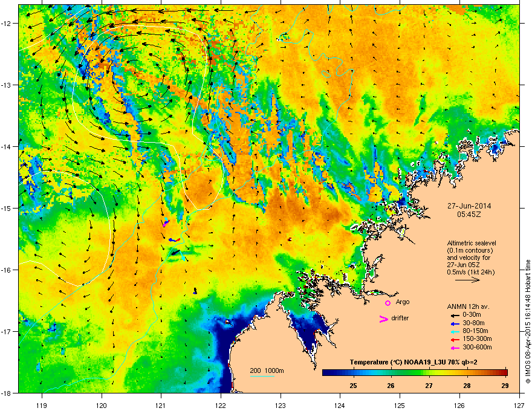
Task: Click the latitude axis label -18
Action: point(6,393)
